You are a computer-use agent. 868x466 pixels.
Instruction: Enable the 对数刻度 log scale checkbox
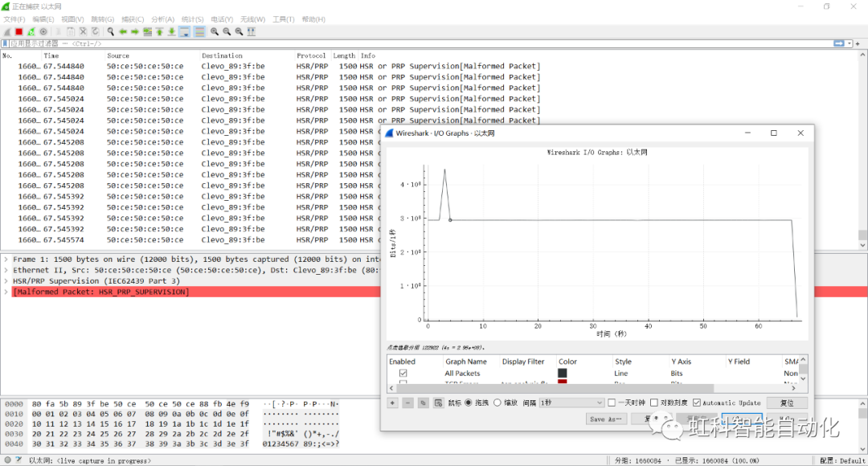pyautogui.click(x=656, y=403)
